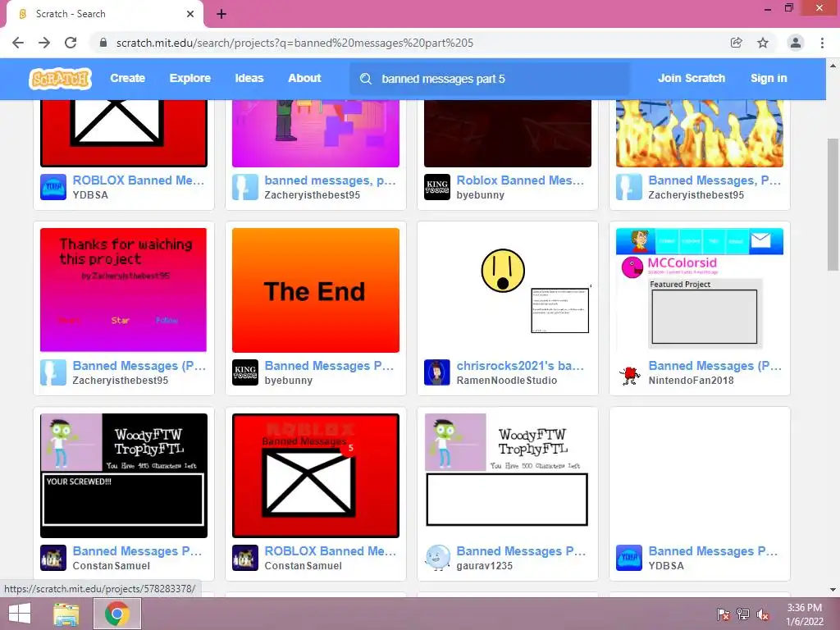Viewport: 840px width, 630px height.
Task: Open ROBLOX Banned Me... by ConstanSamuel
Action: pyautogui.click(x=331, y=551)
